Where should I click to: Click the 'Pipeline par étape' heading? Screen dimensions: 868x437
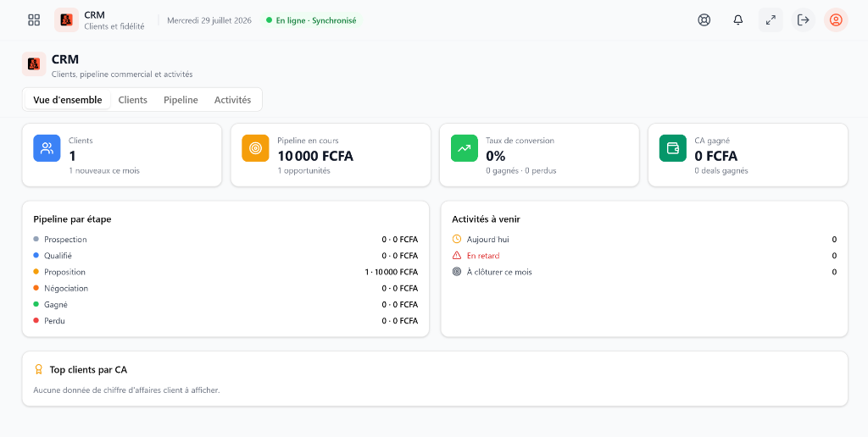[72, 219]
